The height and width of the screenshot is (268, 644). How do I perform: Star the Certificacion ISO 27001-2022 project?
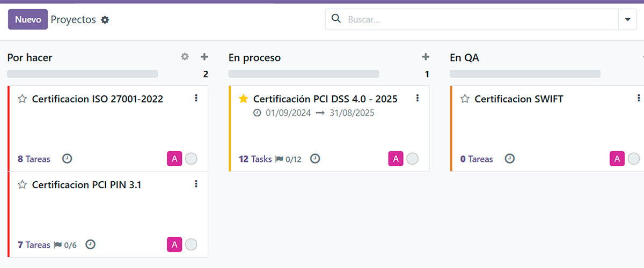click(22, 99)
